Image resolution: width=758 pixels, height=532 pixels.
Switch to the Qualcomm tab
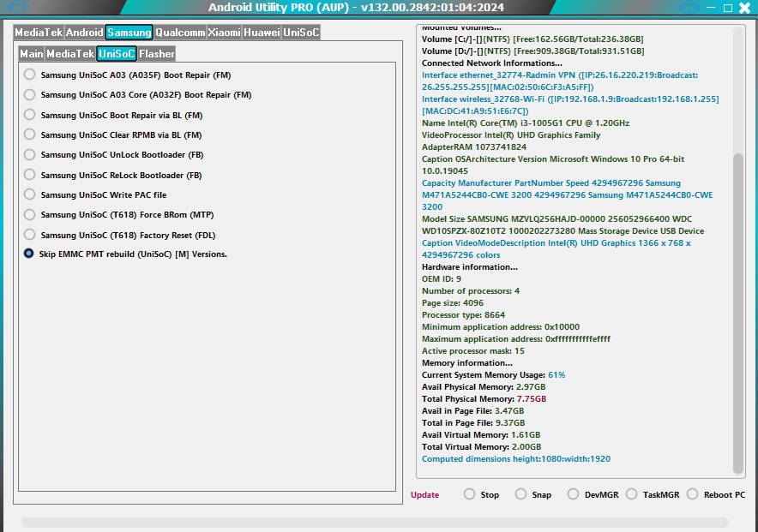pyautogui.click(x=179, y=32)
